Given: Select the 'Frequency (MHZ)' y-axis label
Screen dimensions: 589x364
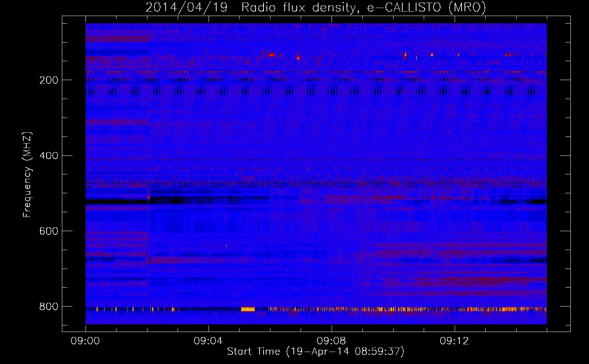Looking at the screenshot, I should click(27, 175).
